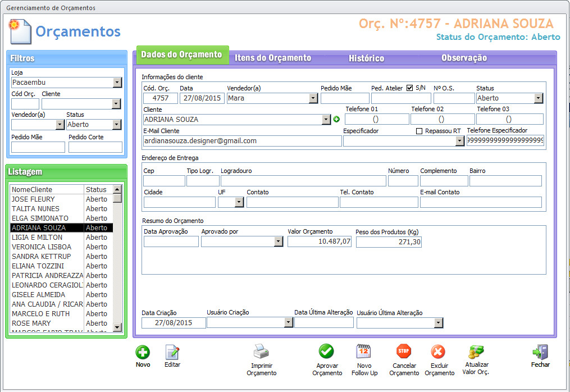Open the Observação tab

click(x=464, y=58)
